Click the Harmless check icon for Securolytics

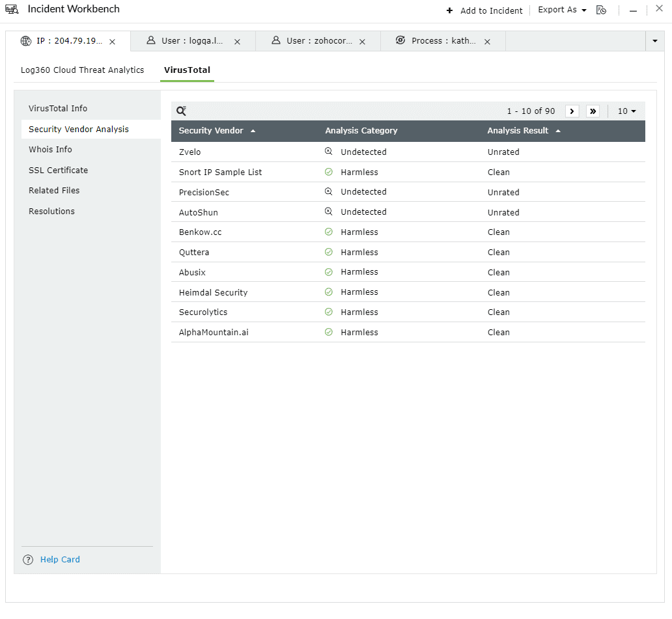[328, 312]
